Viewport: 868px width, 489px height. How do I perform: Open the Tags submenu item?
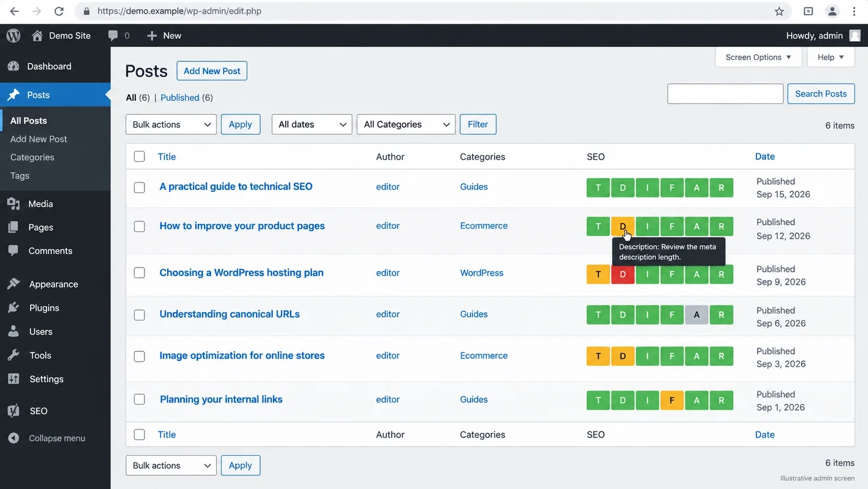(20, 176)
